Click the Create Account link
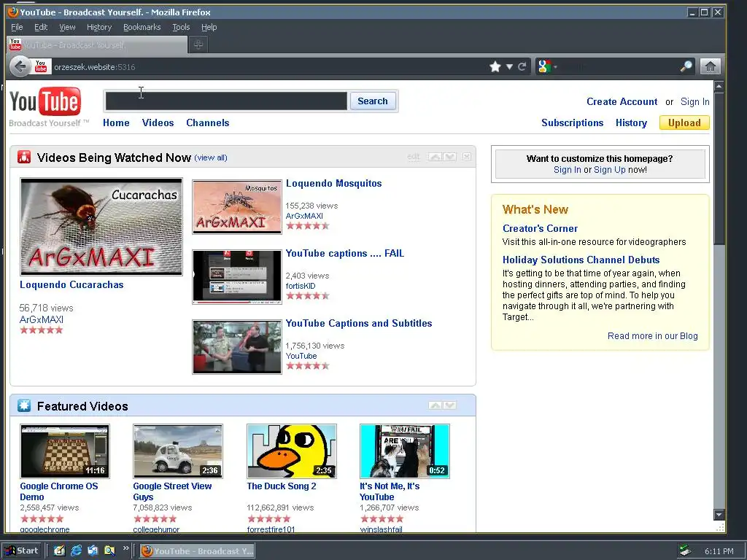The image size is (747, 560). point(622,101)
